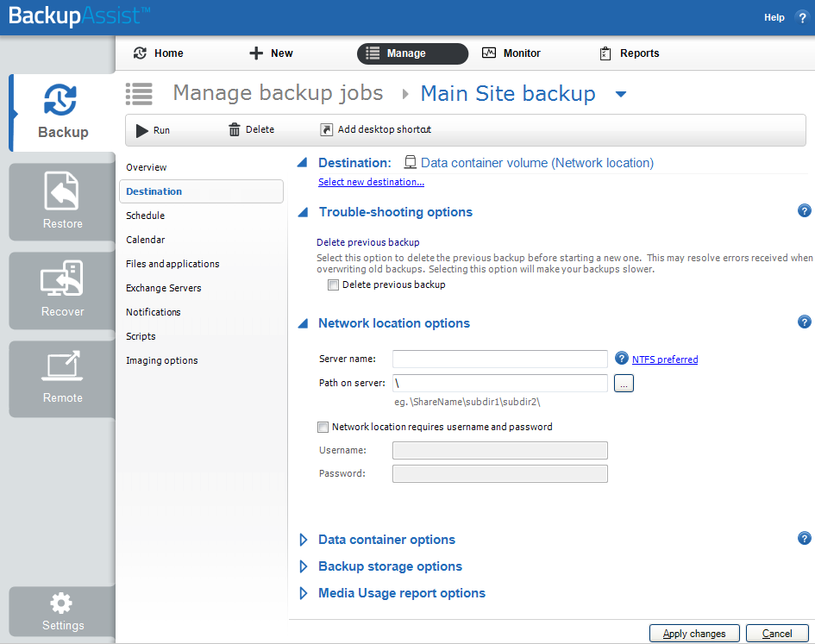Click the Add desktop shortcut icon

coord(326,129)
